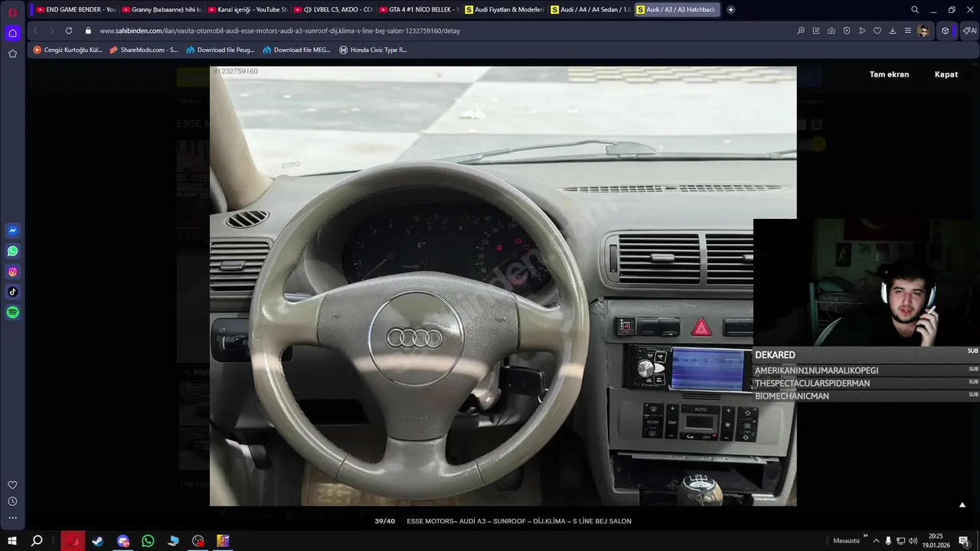
Task: Open Honda Civic Type R bookmark
Action: pos(374,50)
